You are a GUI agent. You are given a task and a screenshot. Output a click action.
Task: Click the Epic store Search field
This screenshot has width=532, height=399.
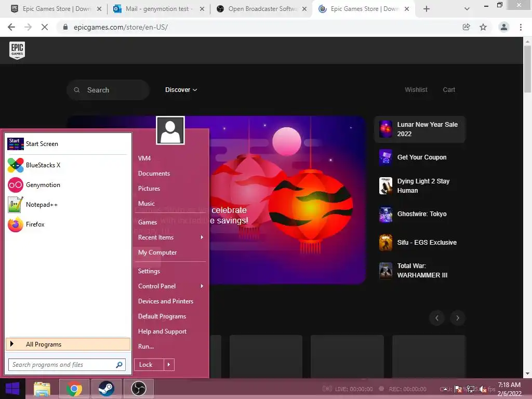[108, 90]
